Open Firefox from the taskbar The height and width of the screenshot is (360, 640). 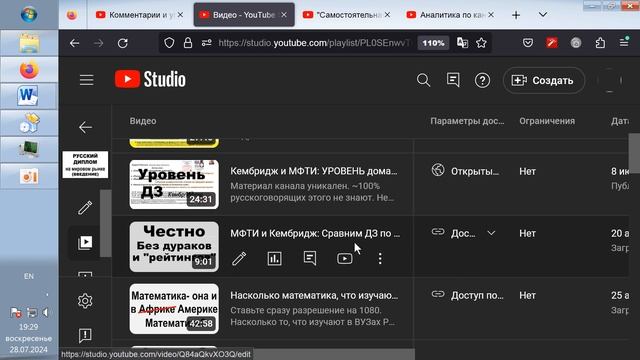coord(29,70)
